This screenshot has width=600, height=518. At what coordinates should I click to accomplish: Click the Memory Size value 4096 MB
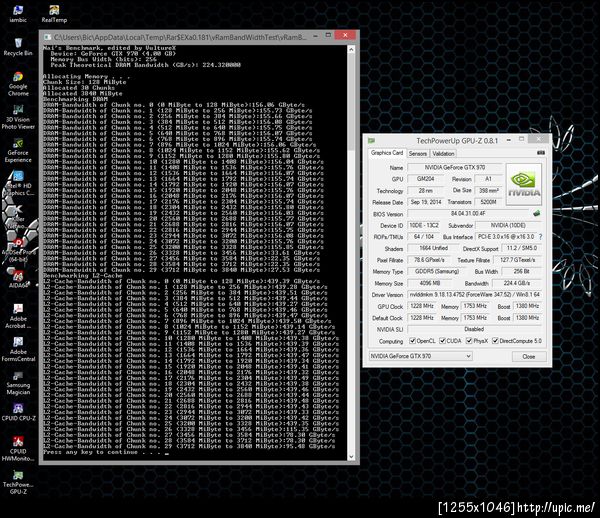coord(430,283)
